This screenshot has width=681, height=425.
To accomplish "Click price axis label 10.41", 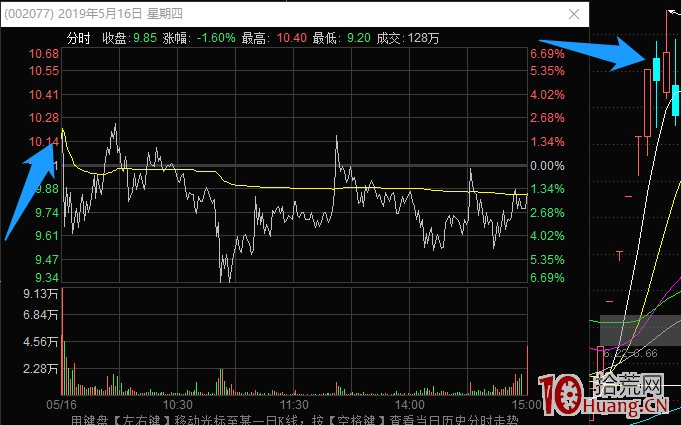I will tap(44, 95).
